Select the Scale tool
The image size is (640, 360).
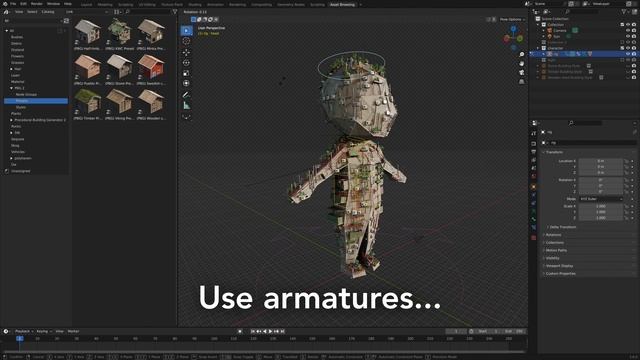(x=187, y=73)
